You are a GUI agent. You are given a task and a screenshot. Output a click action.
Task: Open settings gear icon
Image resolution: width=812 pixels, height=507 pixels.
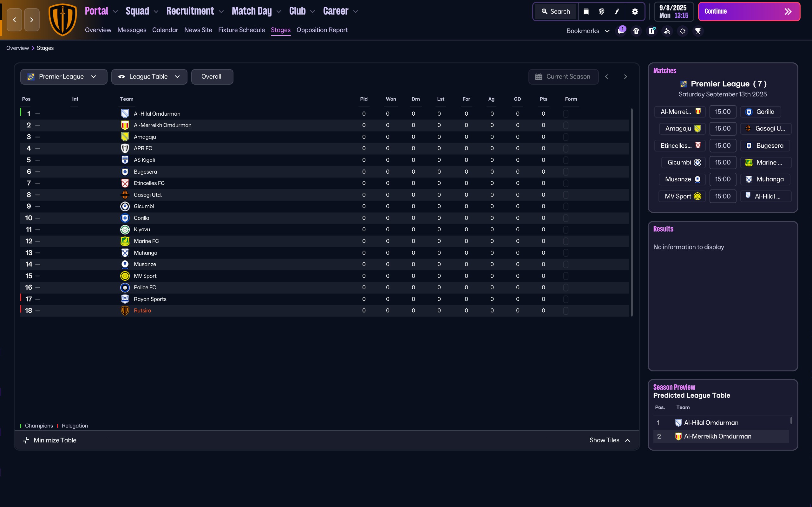[635, 11]
